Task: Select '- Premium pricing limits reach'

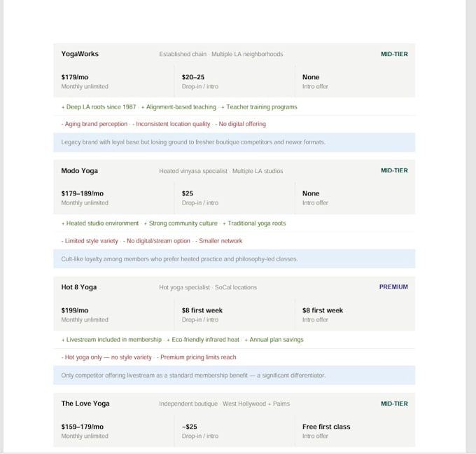Action: pos(197,357)
